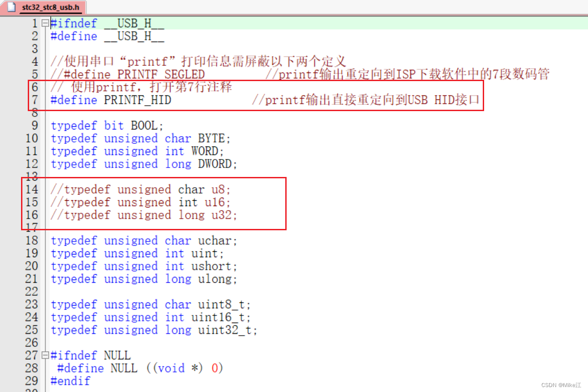Screen dimensions: 588x392
Task: Click commented 'typedef unsigned int u16;' line
Action: 141,202
